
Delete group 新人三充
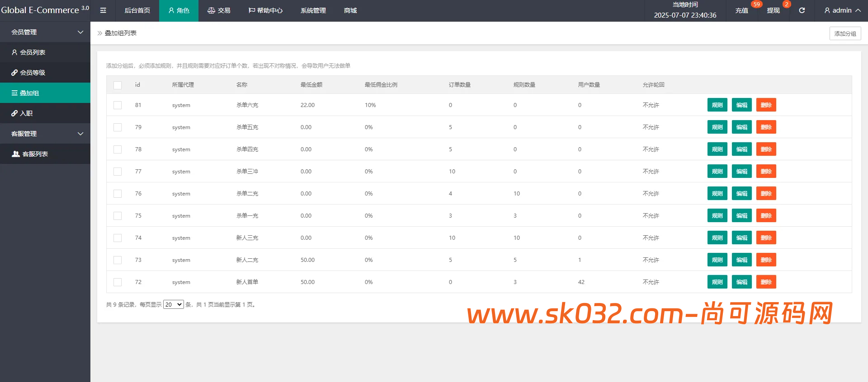click(766, 238)
